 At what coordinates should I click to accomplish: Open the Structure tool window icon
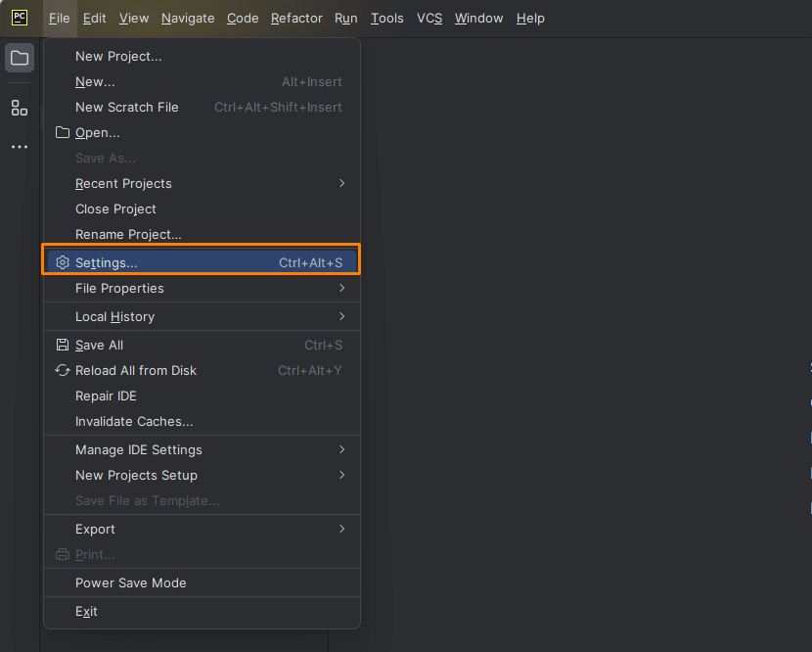click(x=20, y=108)
